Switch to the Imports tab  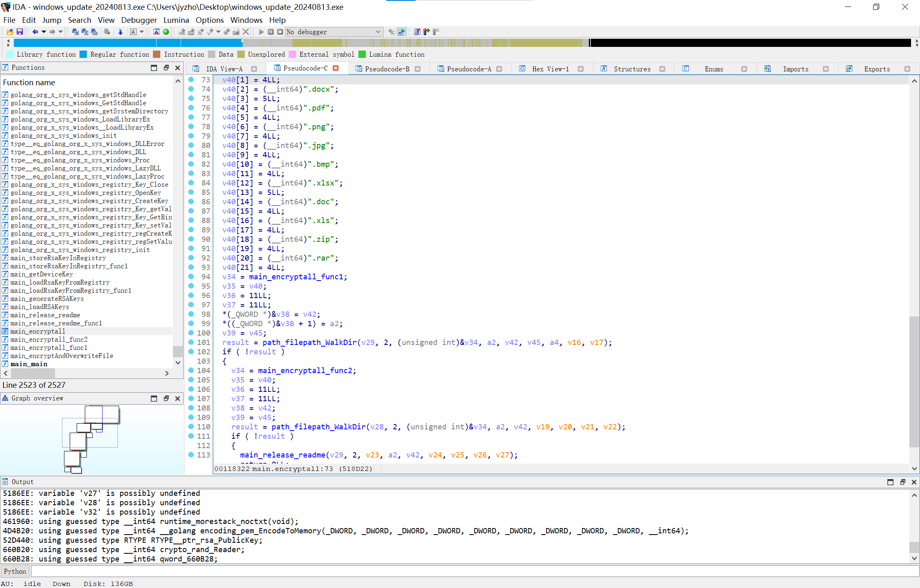(x=796, y=69)
